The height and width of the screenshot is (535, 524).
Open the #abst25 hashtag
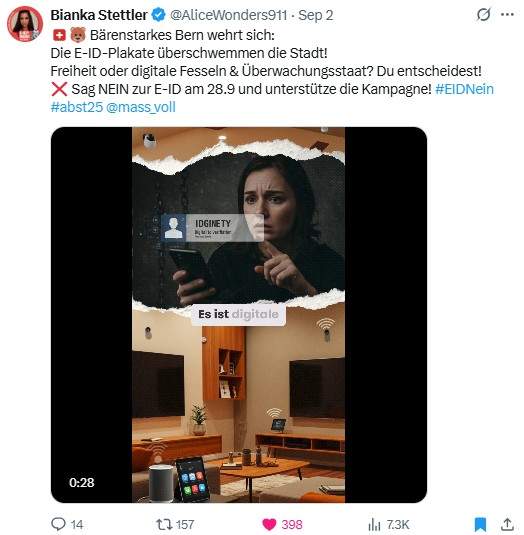(77, 107)
